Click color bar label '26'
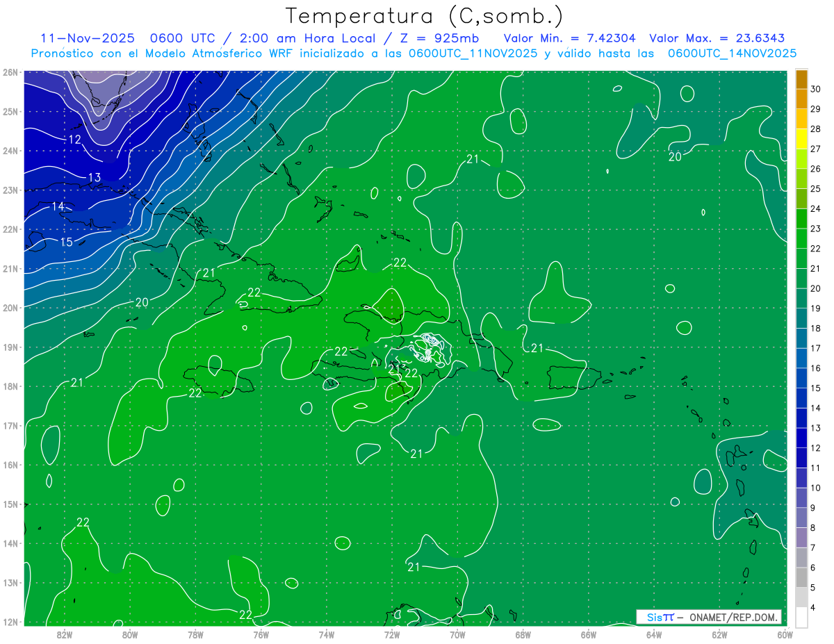The height and width of the screenshot is (644, 834). pos(815,168)
